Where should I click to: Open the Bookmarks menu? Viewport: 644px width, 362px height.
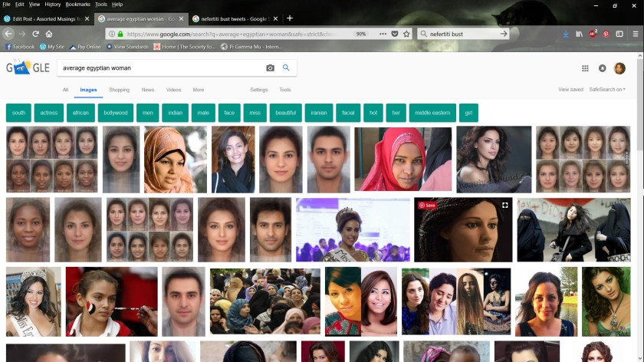coord(77,5)
